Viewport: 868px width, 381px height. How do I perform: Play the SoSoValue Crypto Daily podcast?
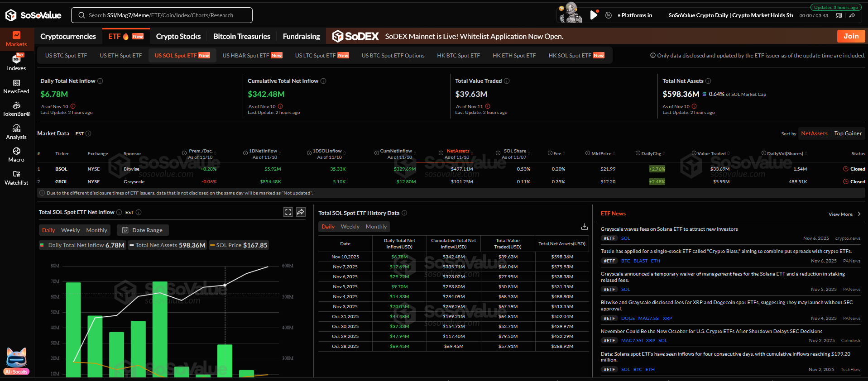594,15
